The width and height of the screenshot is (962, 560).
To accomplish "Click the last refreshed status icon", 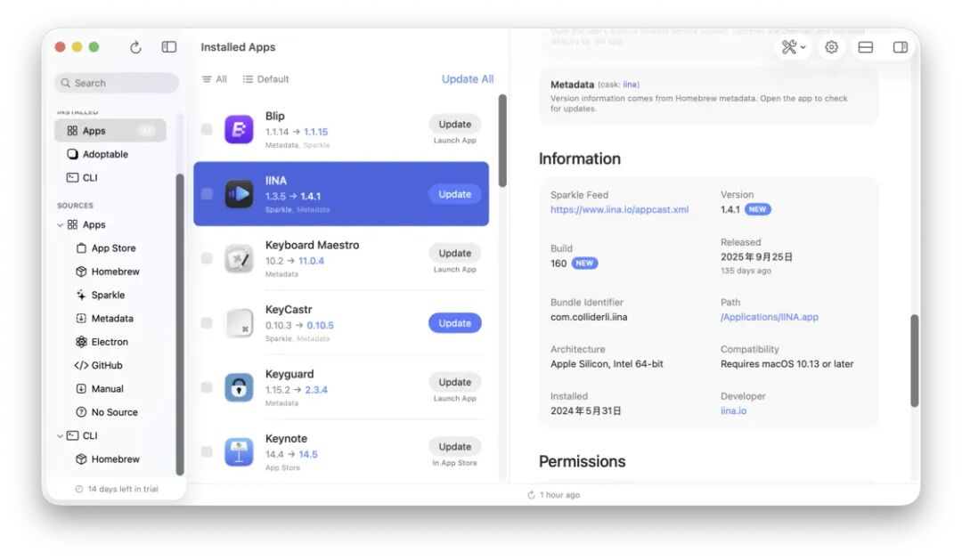I will point(531,495).
